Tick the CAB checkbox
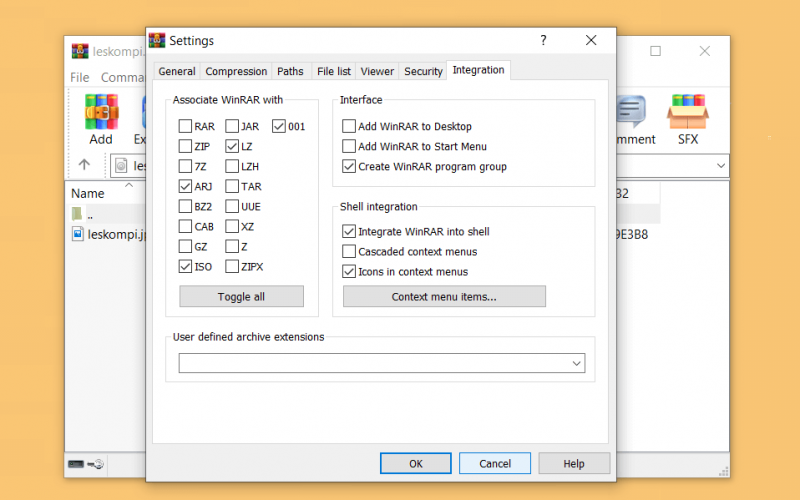The width and height of the screenshot is (800, 500). [x=185, y=226]
